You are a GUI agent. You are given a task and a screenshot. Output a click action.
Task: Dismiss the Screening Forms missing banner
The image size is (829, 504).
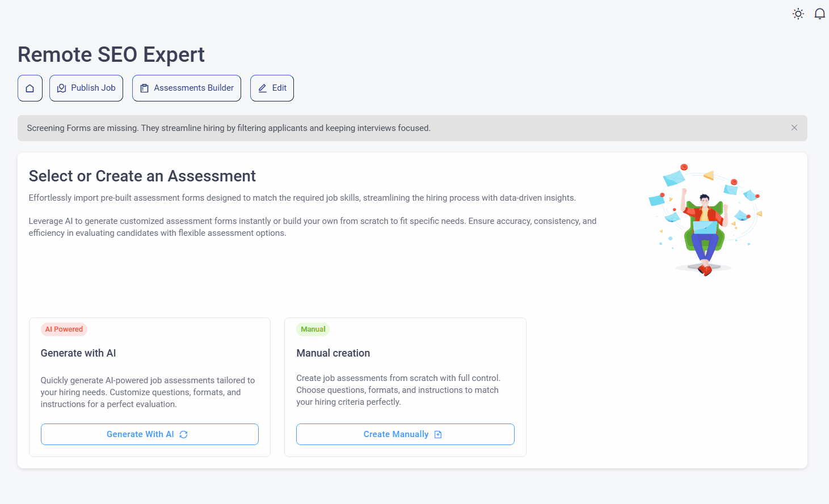[x=794, y=128]
